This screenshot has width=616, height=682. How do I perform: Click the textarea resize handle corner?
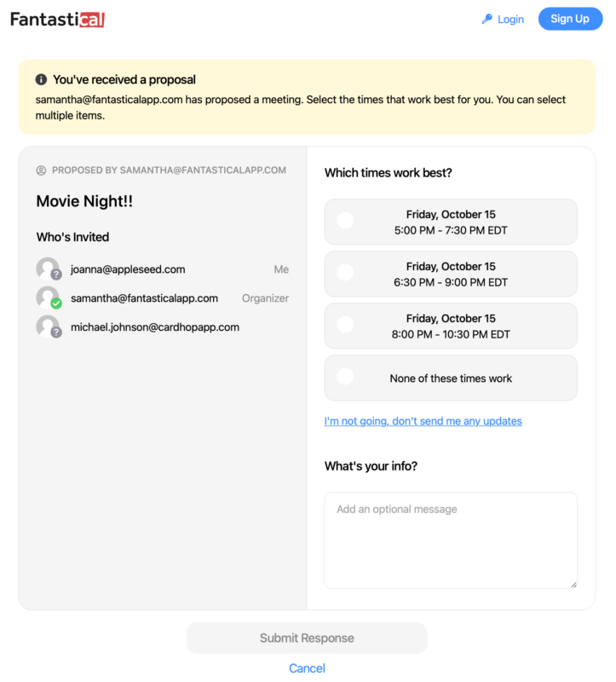(x=574, y=585)
